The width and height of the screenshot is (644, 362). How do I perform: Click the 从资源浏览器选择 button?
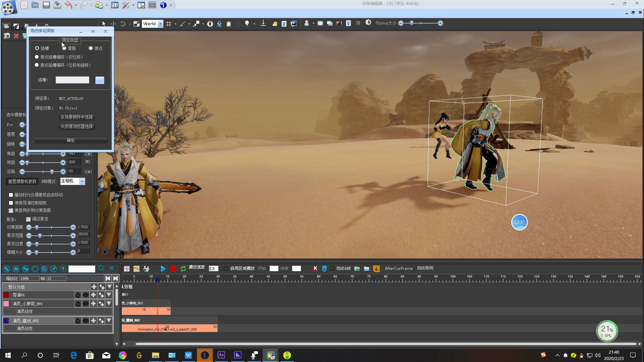pos(76,126)
